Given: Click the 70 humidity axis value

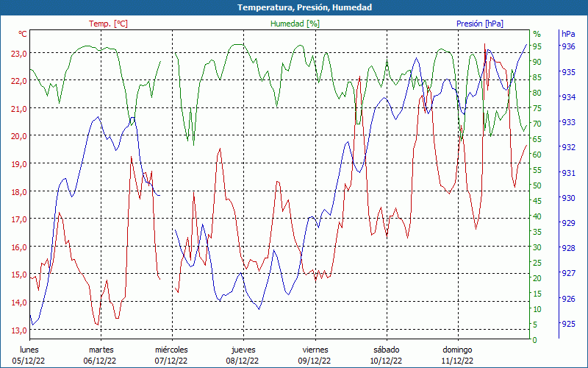Looking at the screenshot, I should pyautogui.click(x=537, y=124).
